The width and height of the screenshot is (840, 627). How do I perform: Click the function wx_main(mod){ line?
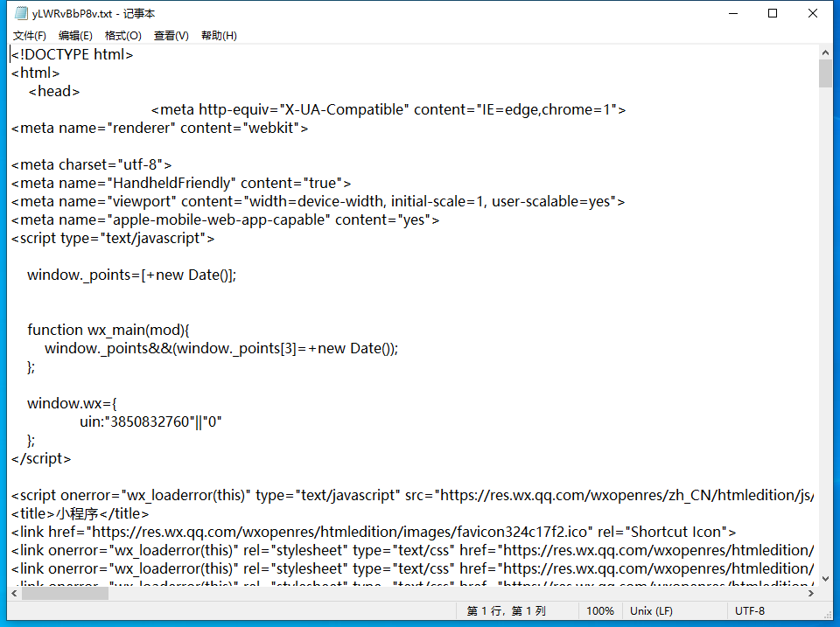coord(108,330)
